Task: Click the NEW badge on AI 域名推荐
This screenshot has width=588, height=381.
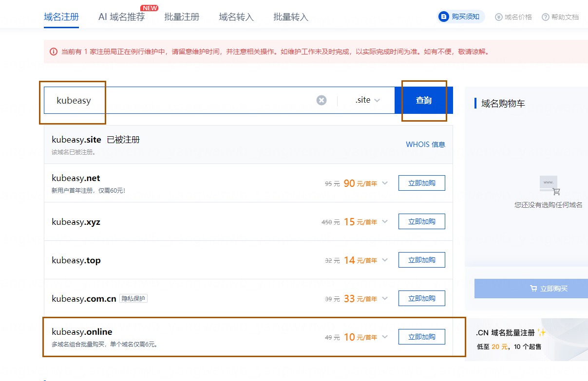Action: [x=150, y=8]
